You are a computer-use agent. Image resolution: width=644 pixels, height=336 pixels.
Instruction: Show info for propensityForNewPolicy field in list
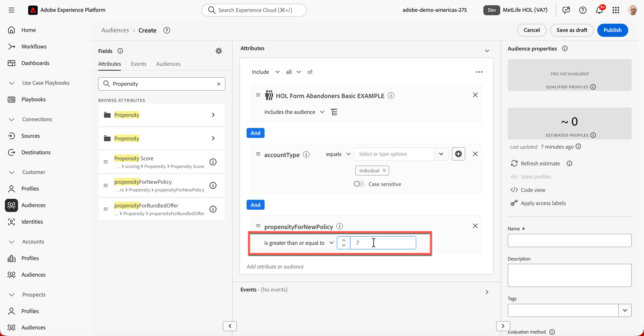(x=213, y=185)
